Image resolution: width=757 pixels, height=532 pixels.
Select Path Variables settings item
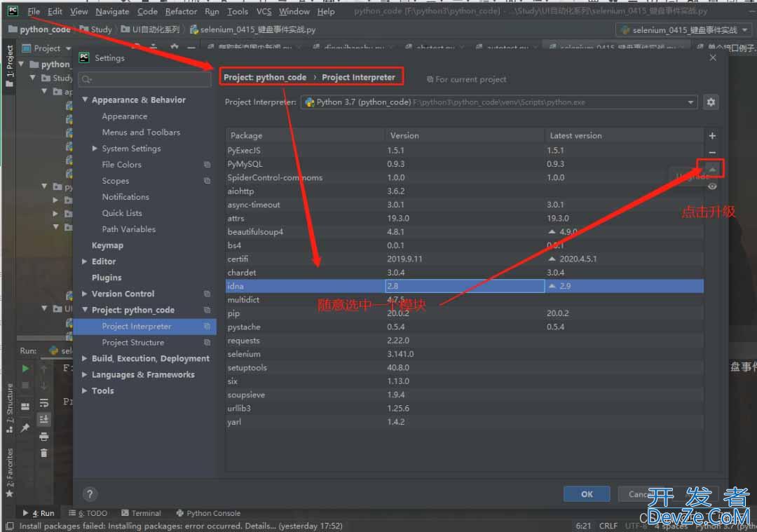pyautogui.click(x=129, y=229)
